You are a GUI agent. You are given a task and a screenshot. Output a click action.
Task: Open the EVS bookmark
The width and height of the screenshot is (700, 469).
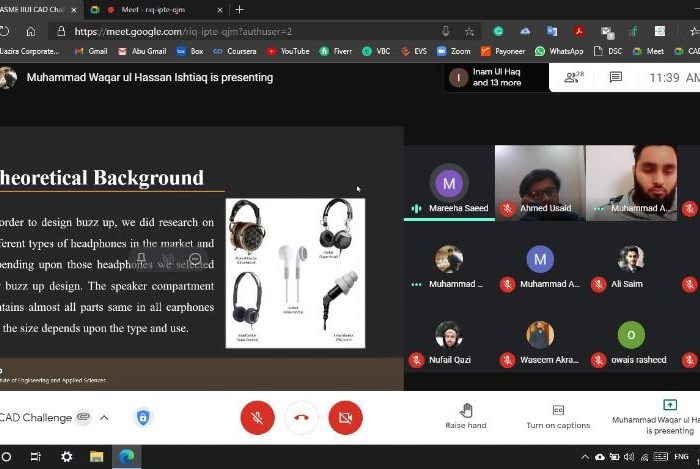(x=414, y=51)
